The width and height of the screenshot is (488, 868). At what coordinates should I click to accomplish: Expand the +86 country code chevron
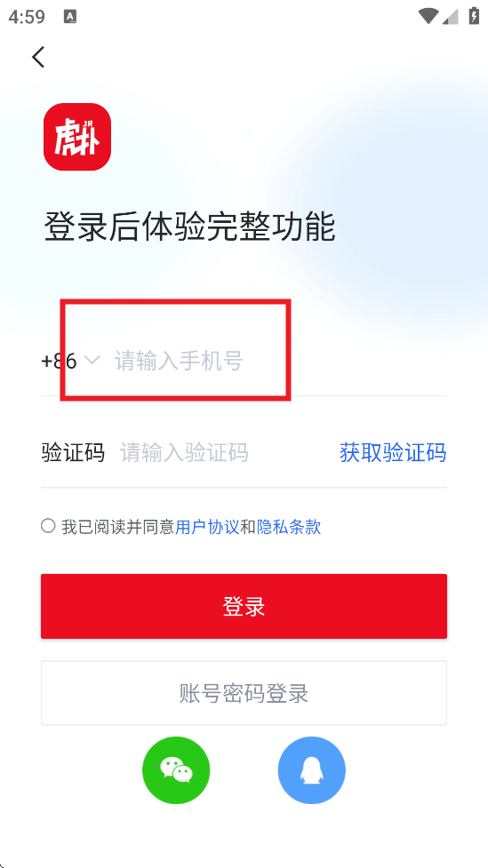click(x=92, y=361)
